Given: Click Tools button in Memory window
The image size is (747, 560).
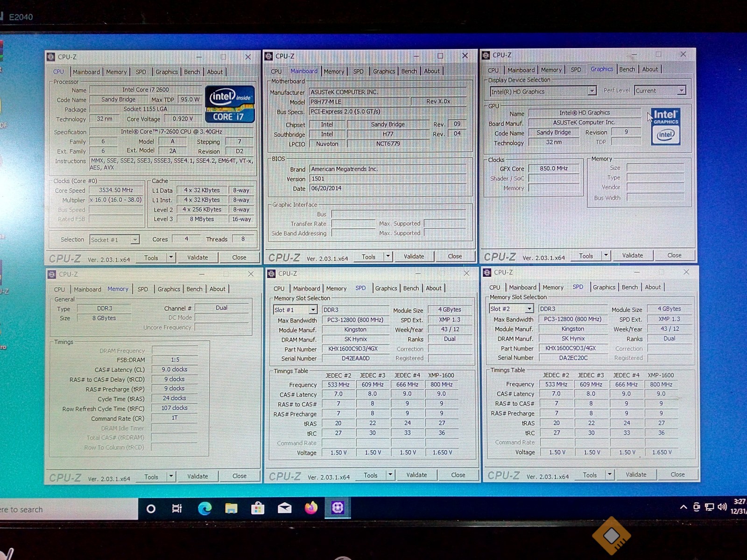Looking at the screenshot, I should pos(151,477).
